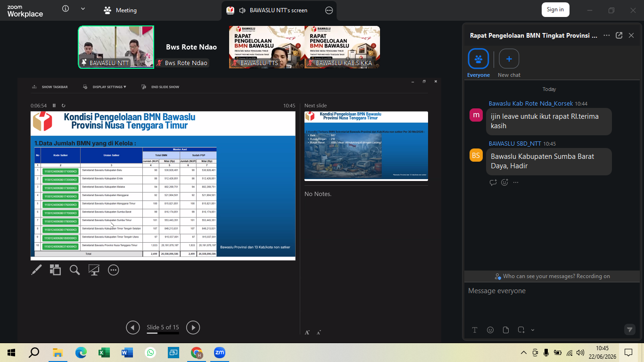
Task: Click the Sign in button
Action: 555,9
